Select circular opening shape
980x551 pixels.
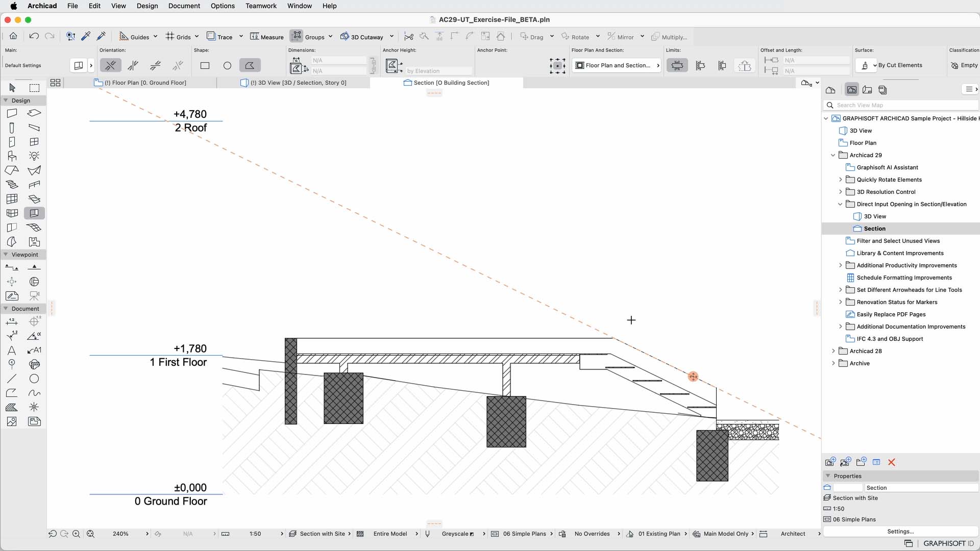pyautogui.click(x=227, y=65)
